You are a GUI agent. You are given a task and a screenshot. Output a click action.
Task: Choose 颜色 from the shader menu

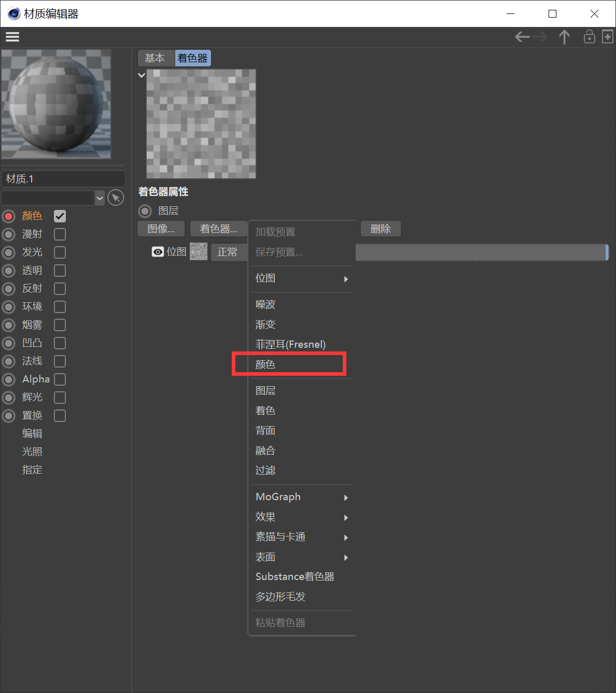click(301, 364)
